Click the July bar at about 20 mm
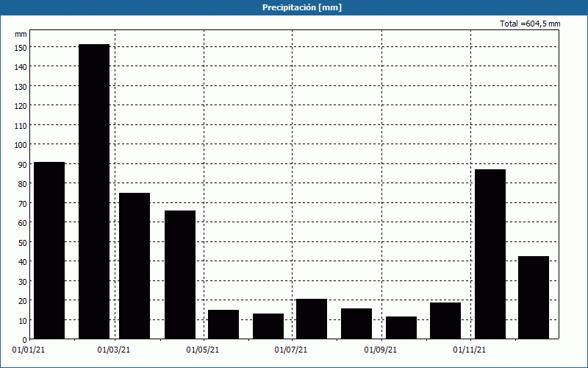The width and height of the screenshot is (588, 368). point(312,319)
